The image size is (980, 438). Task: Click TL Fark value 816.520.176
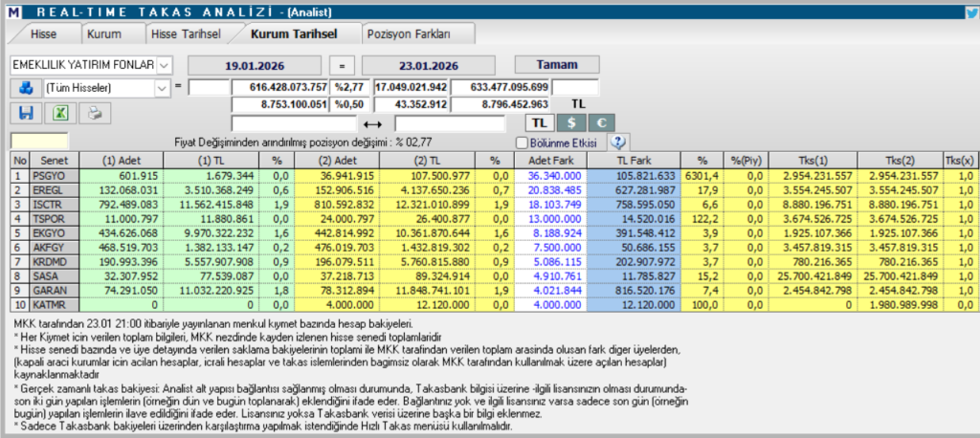pyautogui.click(x=632, y=291)
